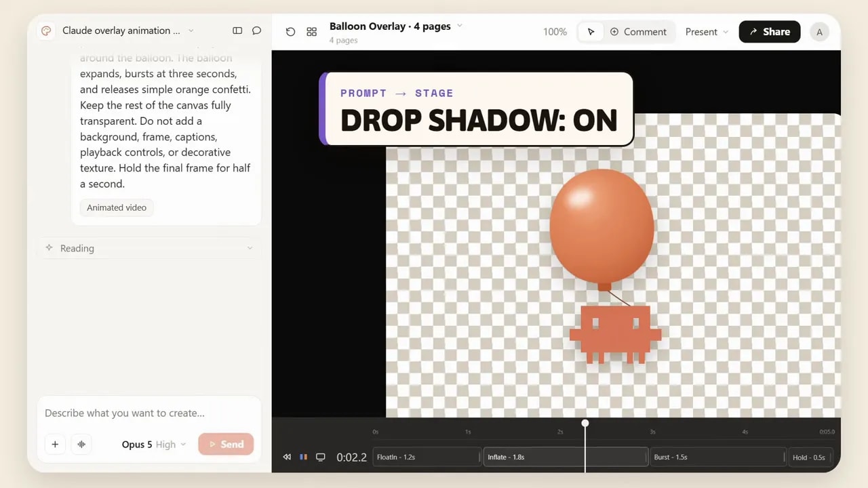Pause the animation playback

pos(303,457)
